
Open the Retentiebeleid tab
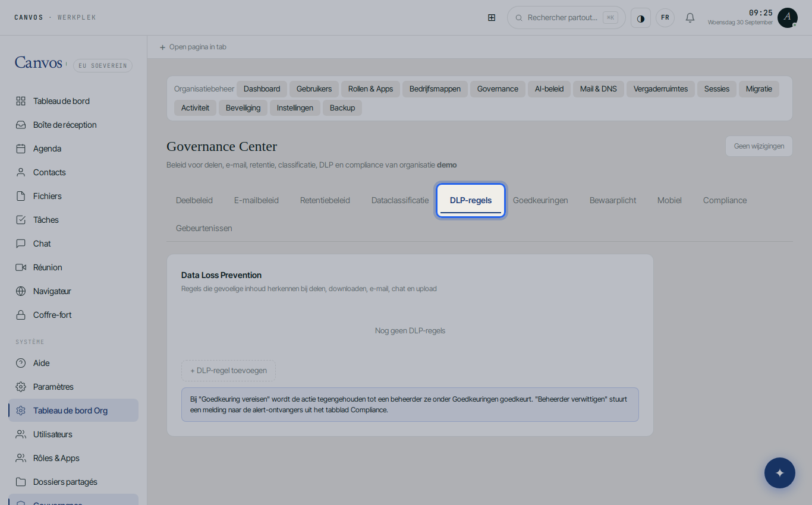click(325, 200)
